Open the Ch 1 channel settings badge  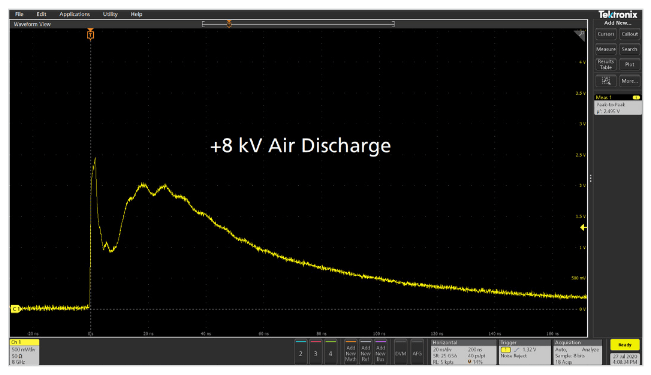(24, 352)
